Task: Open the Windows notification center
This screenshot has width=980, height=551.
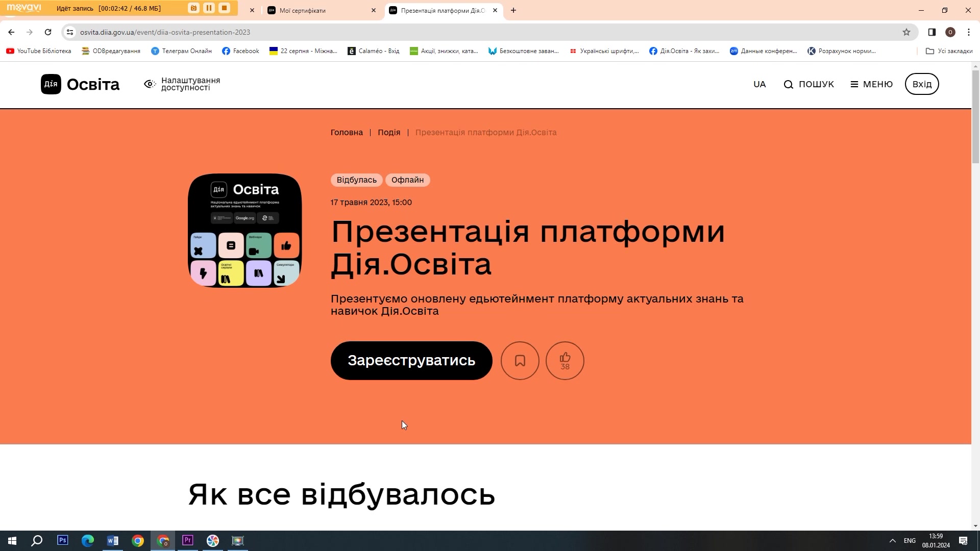Action: click(963, 541)
